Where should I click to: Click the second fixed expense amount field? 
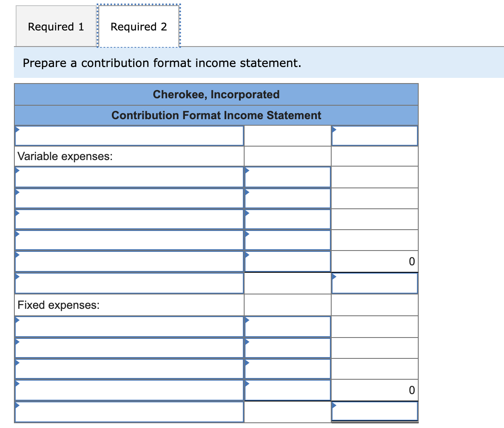point(288,348)
